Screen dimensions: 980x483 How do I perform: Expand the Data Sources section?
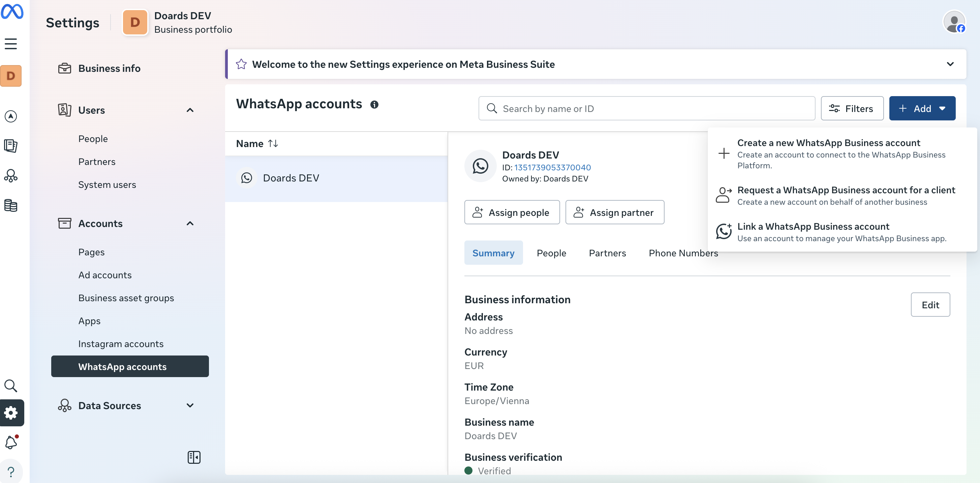coord(190,405)
